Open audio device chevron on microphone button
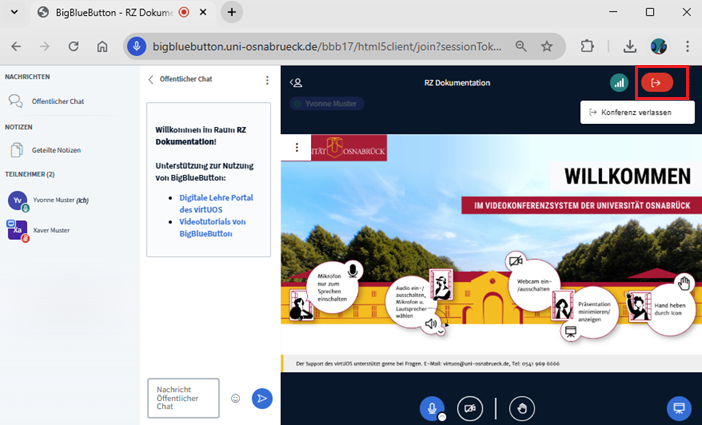Image resolution: width=702 pixels, height=425 pixels. pos(442,416)
